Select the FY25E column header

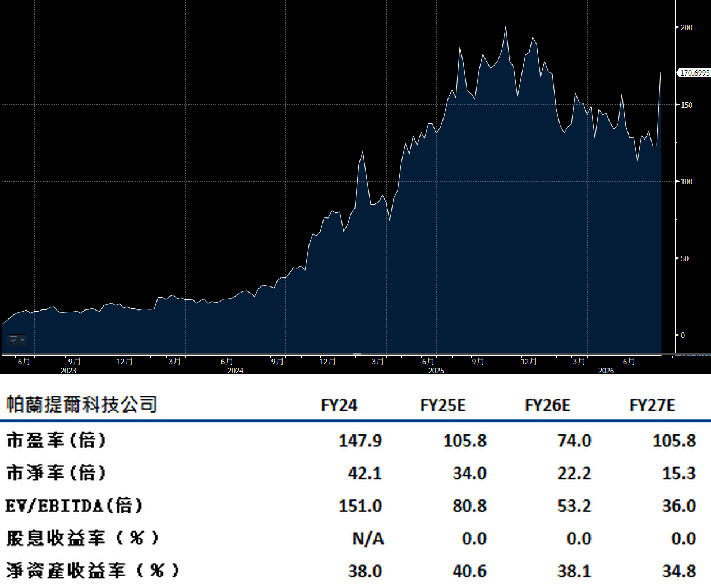pos(443,405)
